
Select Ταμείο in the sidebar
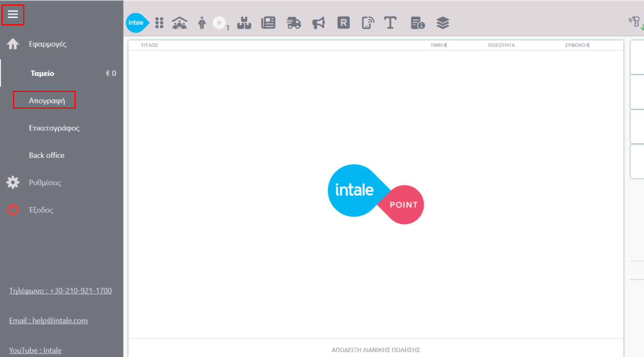pyautogui.click(x=42, y=73)
